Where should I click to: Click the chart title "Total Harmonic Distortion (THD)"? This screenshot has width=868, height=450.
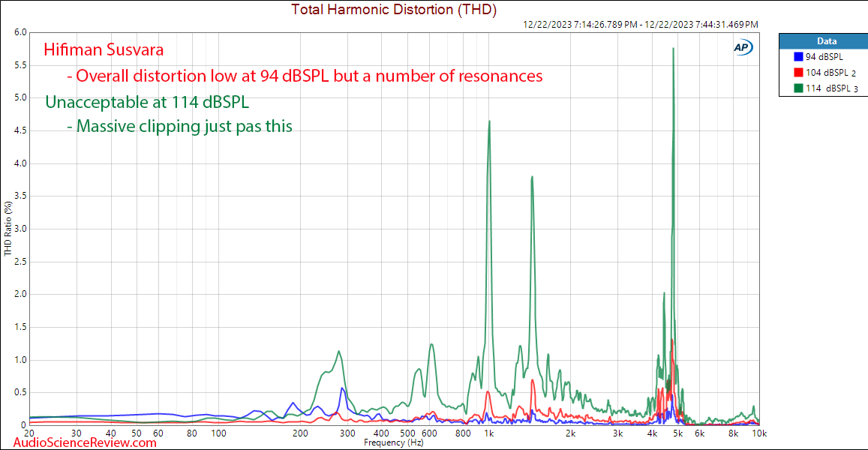(394, 10)
